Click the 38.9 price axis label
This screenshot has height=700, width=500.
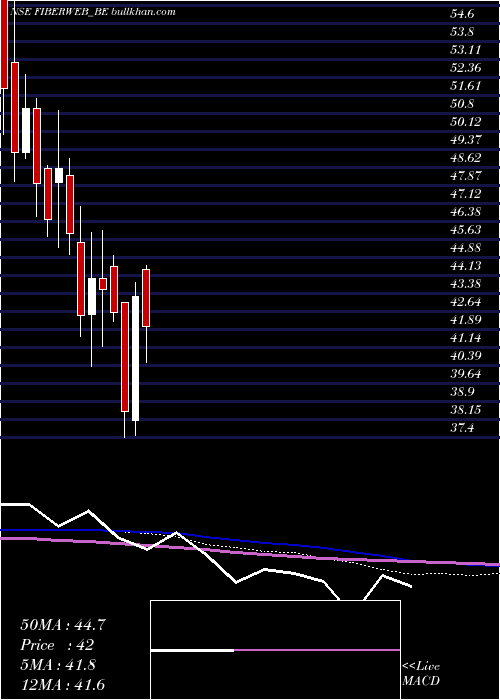(x=462, y=392)
